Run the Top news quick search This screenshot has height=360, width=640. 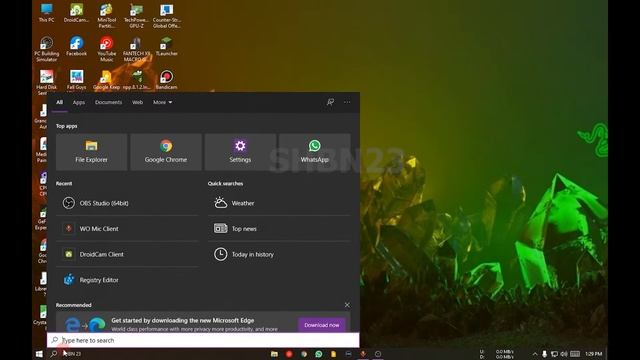pyautogui.click(x=279, y=229)
